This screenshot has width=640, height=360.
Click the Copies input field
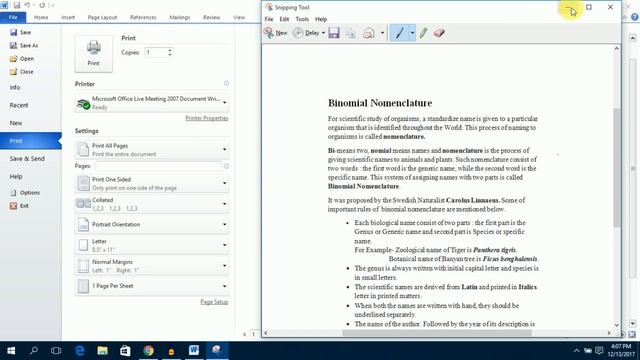point(156,52)
